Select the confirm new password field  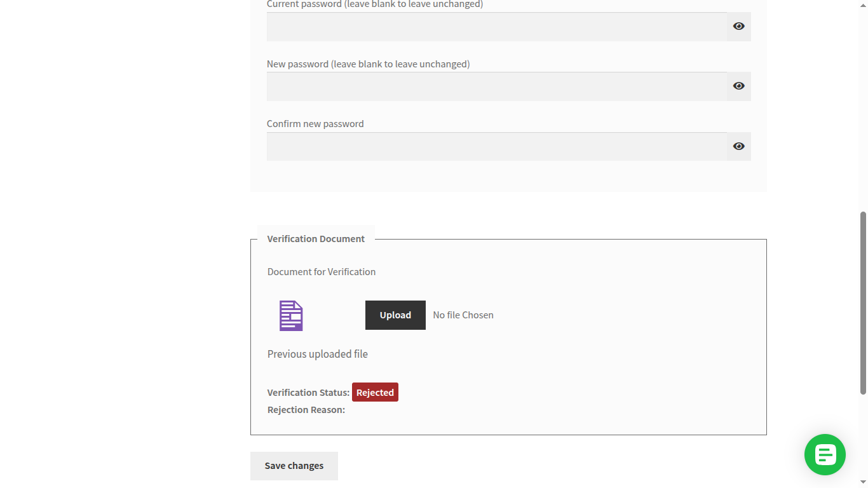[497, 146]
